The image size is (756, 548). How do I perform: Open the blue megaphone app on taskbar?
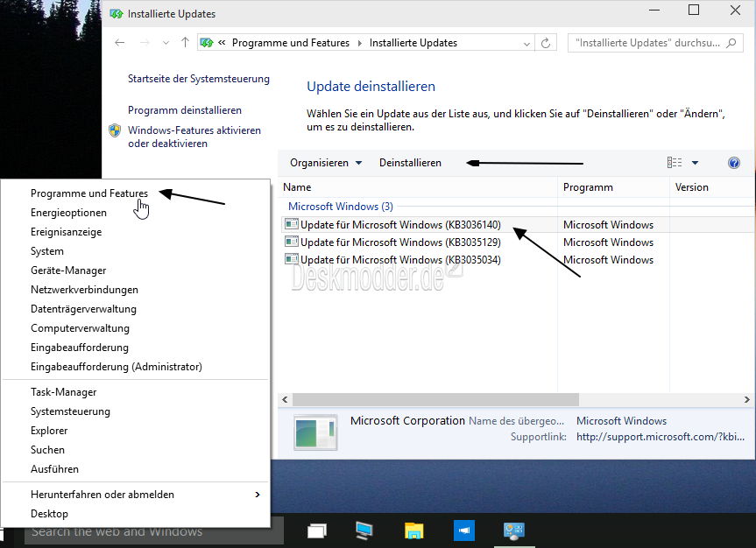click(463, 530)
